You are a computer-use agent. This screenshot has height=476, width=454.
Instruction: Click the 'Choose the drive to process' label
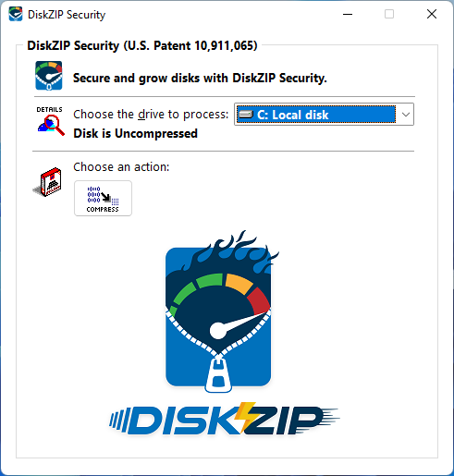[151, 115]
